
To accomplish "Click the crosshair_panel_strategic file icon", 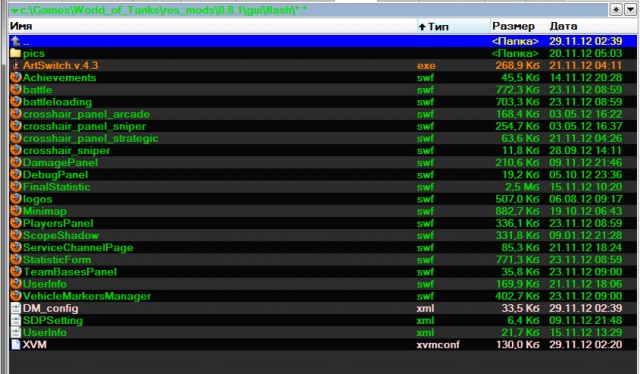I will (x=16, y=138).
